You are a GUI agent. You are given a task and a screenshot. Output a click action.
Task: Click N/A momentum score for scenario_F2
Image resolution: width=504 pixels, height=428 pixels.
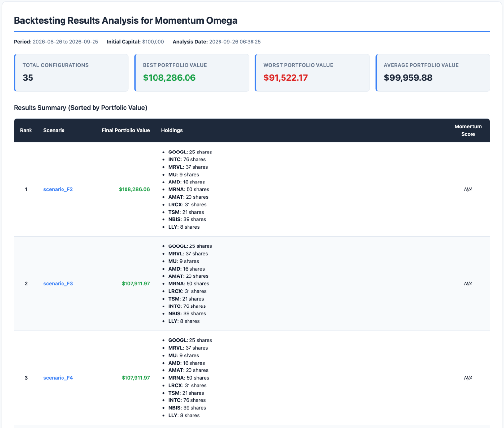click(x=468, y=189)
